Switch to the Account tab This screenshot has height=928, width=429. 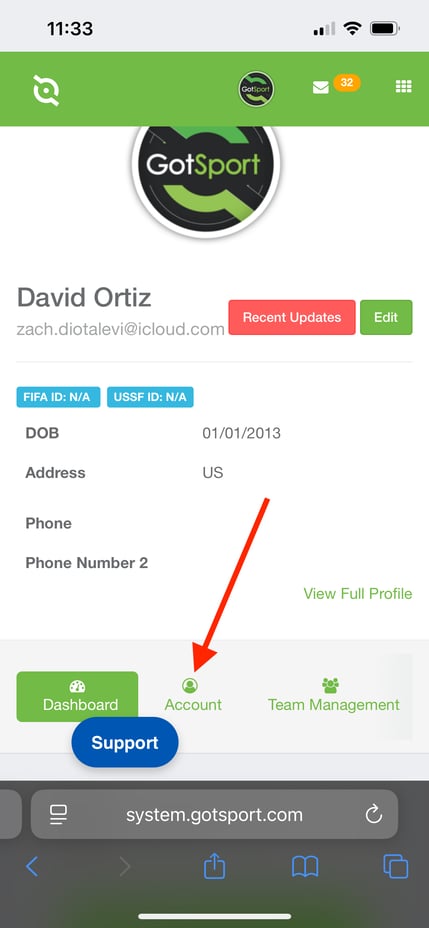(193, 696)
